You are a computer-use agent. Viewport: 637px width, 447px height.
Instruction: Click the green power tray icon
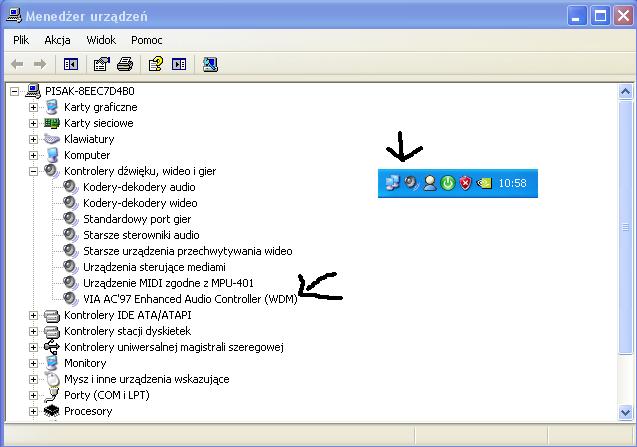[x=447, y=183]
